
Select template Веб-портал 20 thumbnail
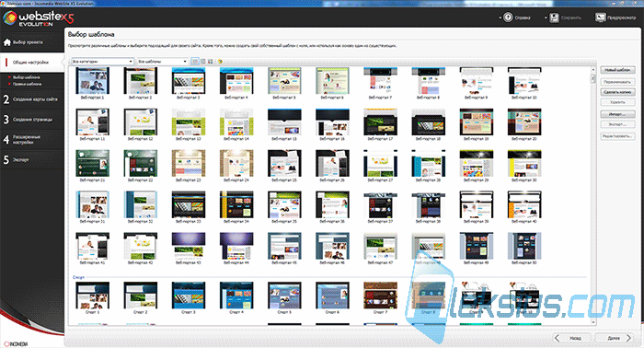click(524, 122)
